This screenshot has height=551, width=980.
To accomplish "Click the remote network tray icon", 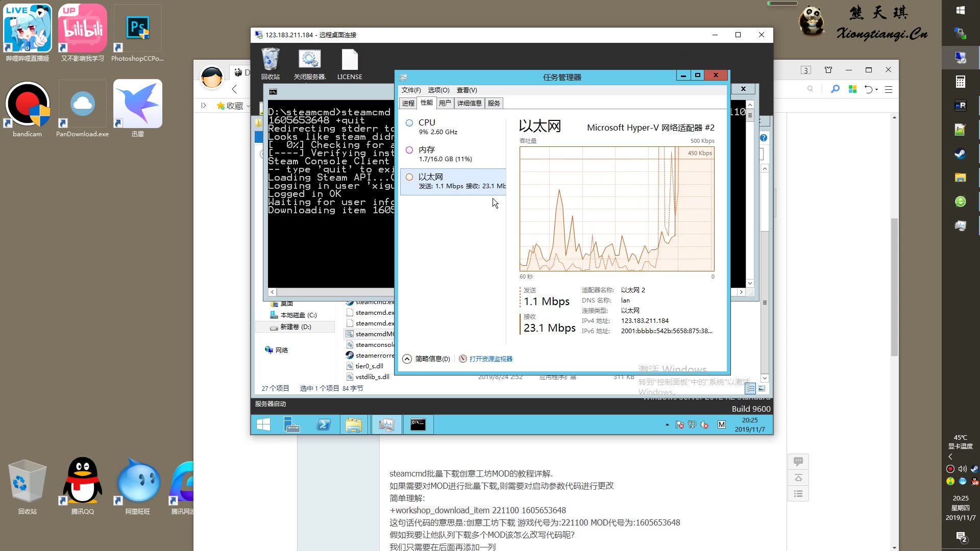I will coord(692,424).
